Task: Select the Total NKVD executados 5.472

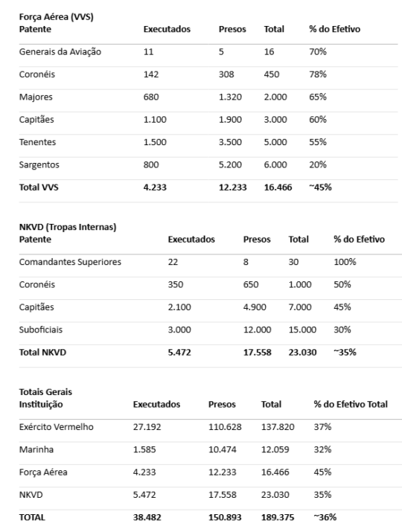Action: 179,353
